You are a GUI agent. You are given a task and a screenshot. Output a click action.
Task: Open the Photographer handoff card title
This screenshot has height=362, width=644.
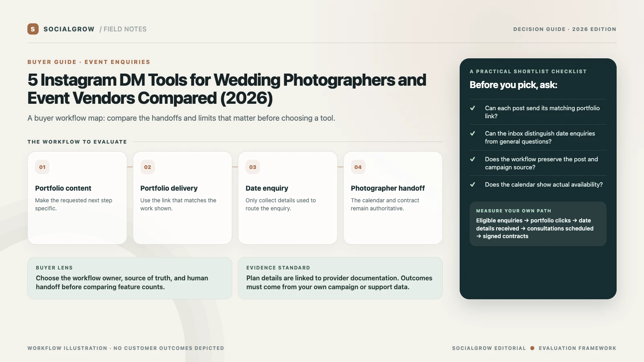click(388, 188)
